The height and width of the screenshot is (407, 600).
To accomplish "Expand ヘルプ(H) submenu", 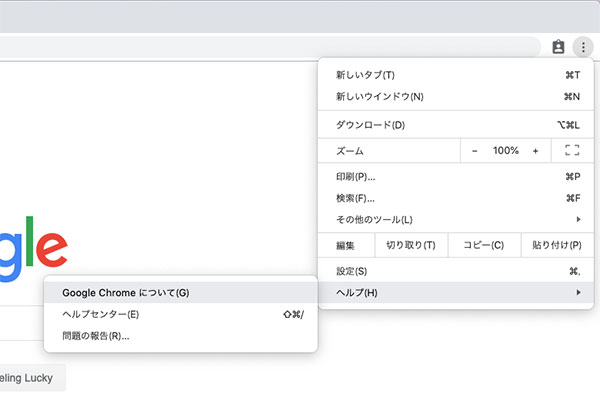I will (x=357, y=293).
